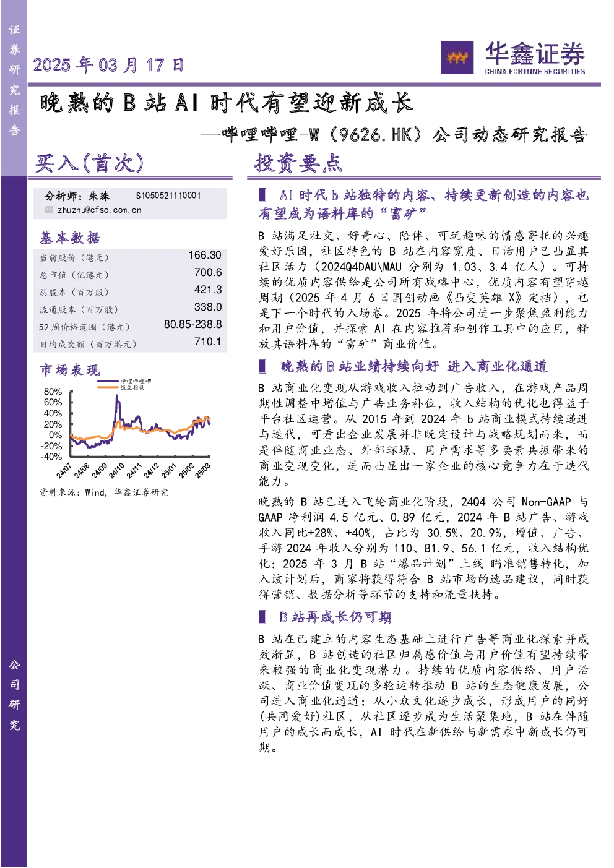
Task: Click the heading AI时代b站独特的内容、持续更新创造的内容也
Action: 434,195
